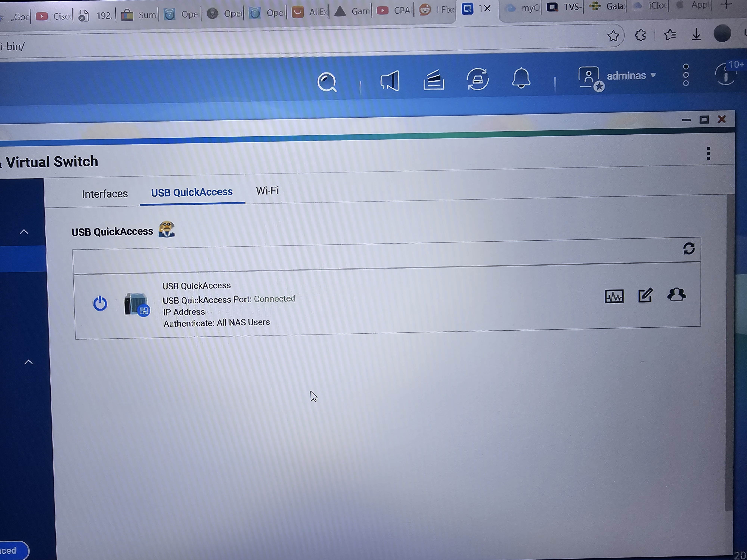Open external devices sync icon

(x=478, y=79)
